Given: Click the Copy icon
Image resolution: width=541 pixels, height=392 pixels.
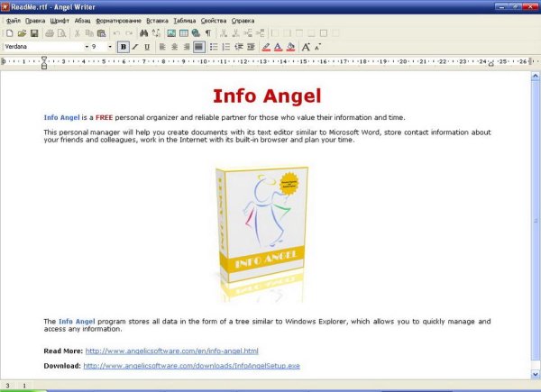Looking at the screenshot, I should coord(89,33).
